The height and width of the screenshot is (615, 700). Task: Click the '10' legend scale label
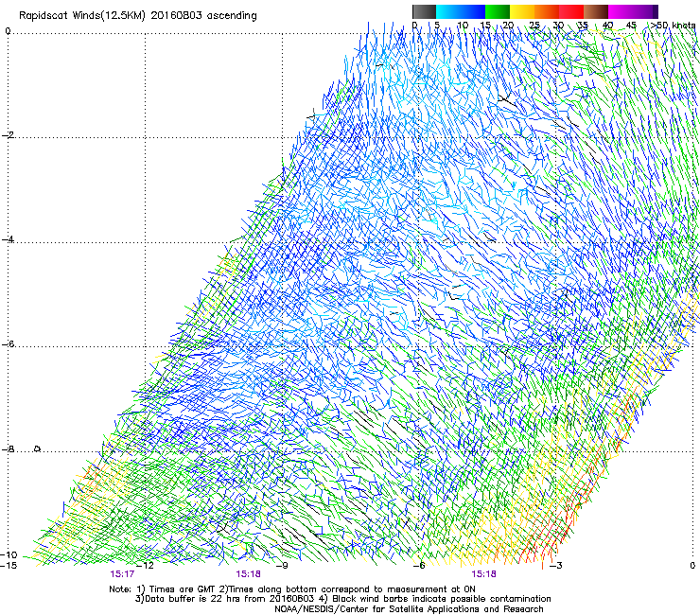pos(463,26)
